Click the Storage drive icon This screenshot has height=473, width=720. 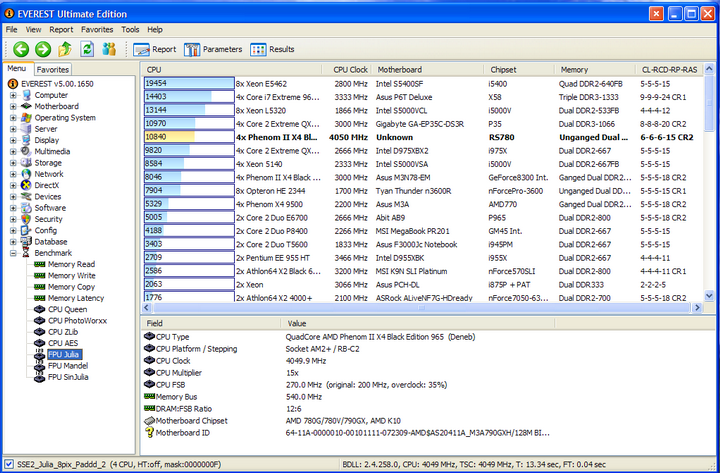point(26,163)
